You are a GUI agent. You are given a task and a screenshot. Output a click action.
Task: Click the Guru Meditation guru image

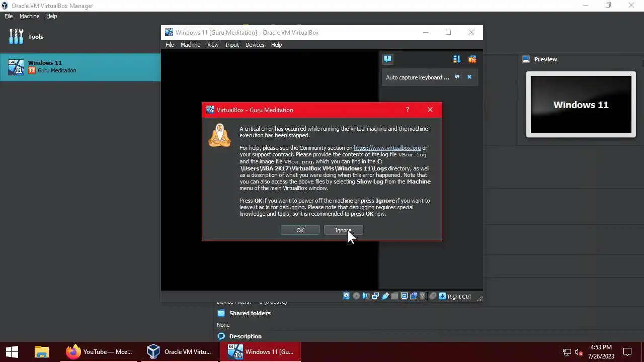point(219,135)
